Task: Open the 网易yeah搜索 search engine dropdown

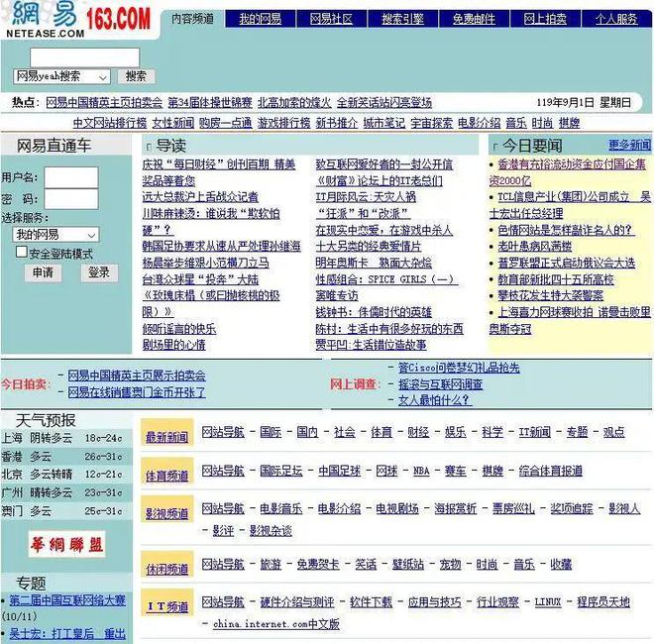Action: [x=61, y=76]
